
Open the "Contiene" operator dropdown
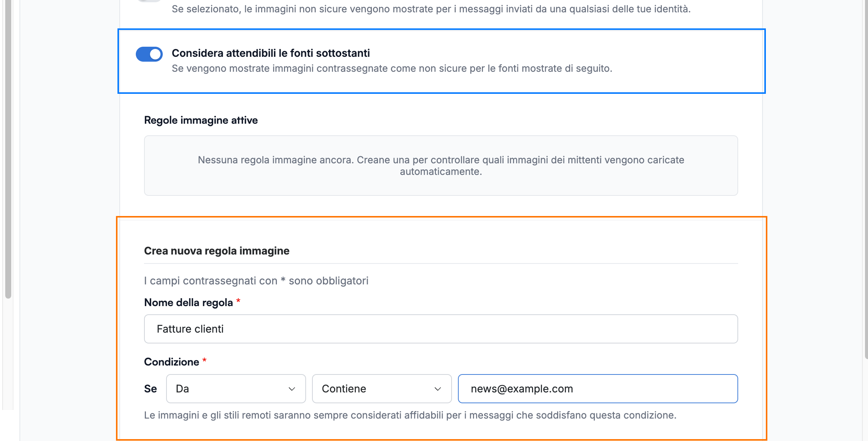tap(382, 389)
